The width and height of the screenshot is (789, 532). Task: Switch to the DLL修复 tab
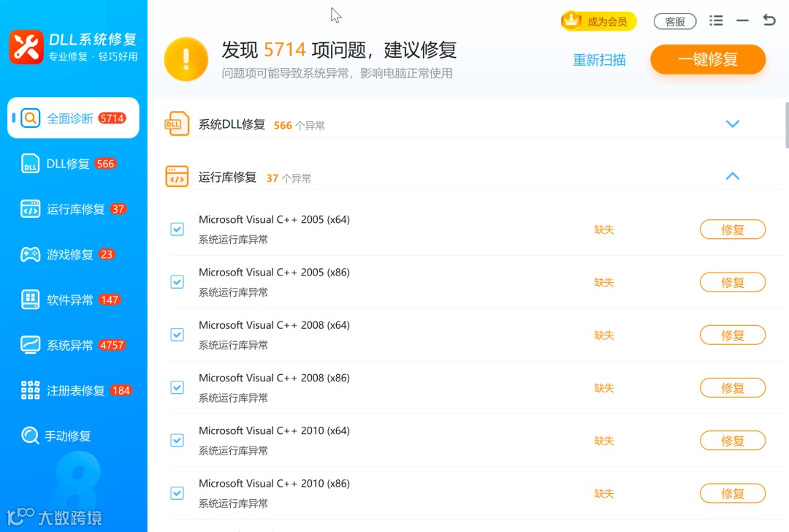click(x=74, y=164)
